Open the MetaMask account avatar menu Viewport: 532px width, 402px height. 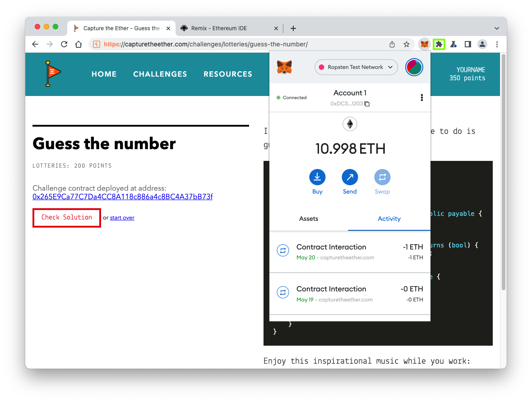[x=414, y=67]
